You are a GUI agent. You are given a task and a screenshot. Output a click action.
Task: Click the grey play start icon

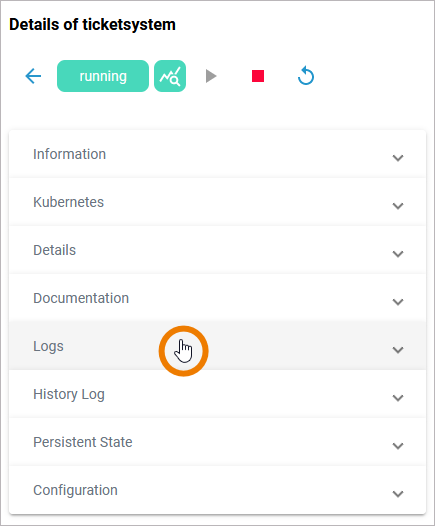tap(211, 76)
